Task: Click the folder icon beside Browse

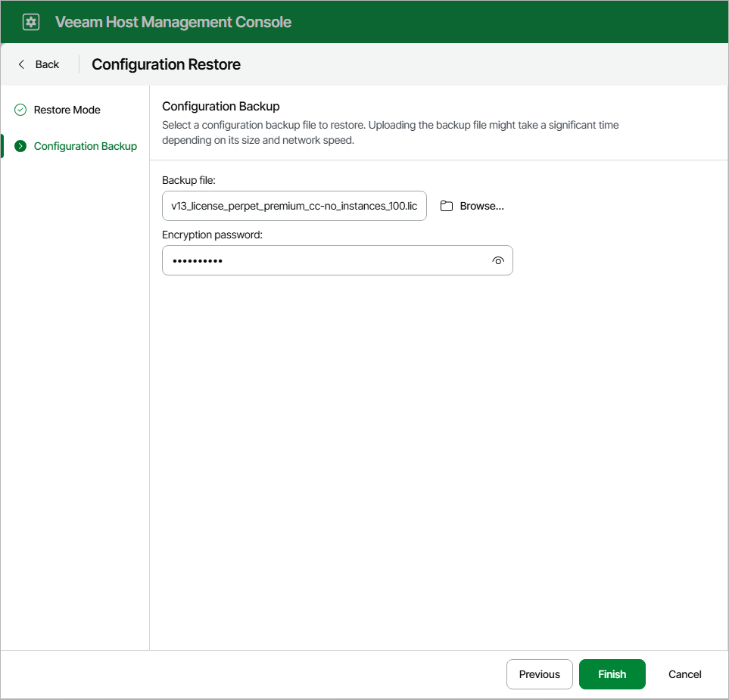Action: pos(446,205)
